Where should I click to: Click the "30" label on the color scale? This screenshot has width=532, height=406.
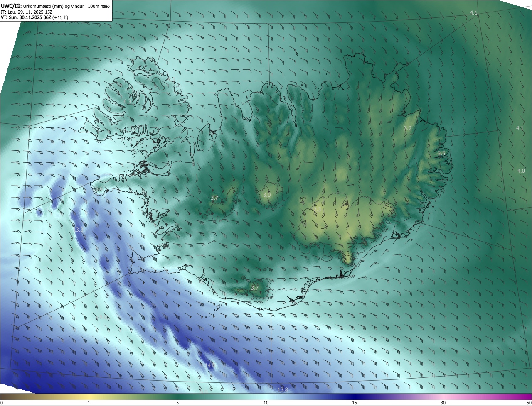point(443,403)
